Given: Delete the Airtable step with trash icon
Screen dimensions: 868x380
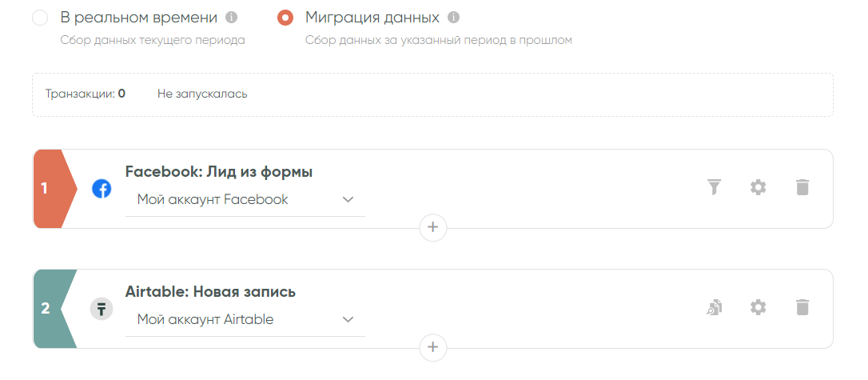Looking at the screenshot, I should [x=802, y=307].
